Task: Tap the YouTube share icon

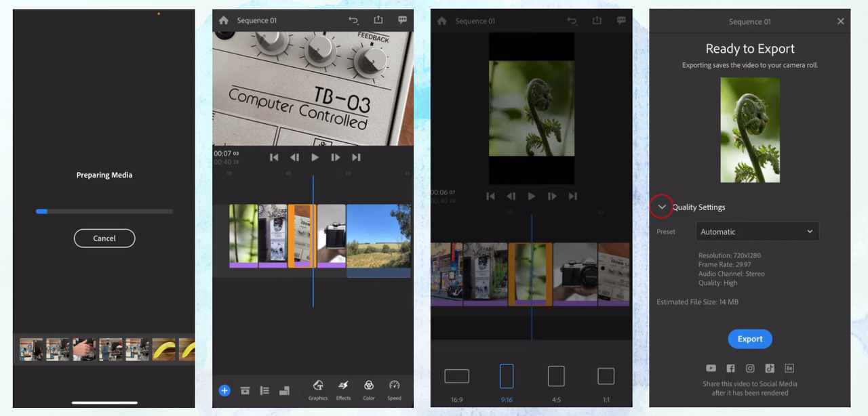Action: pos(711,368)
